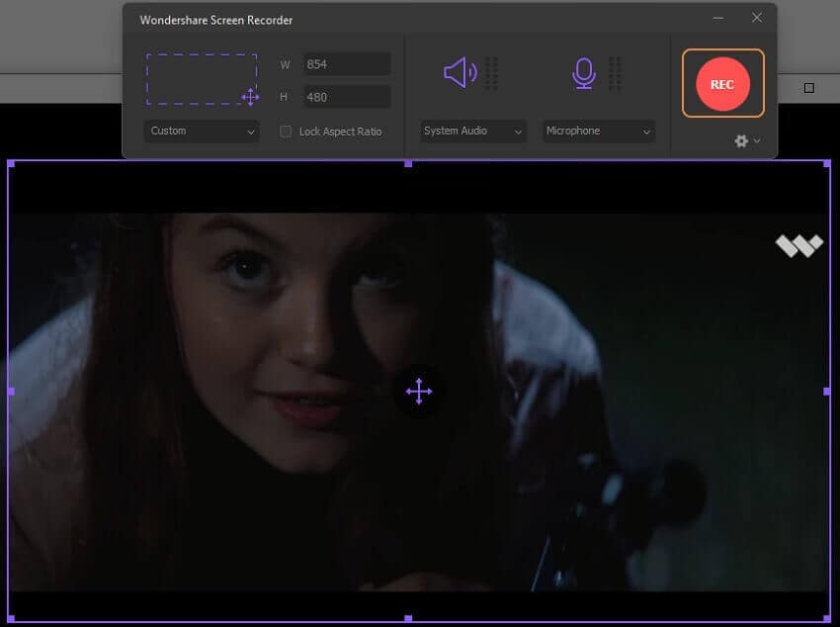The height and width of the screenshot is (627, 840).
Task: Start recording with the red REC button
Action: pos(722,84)
